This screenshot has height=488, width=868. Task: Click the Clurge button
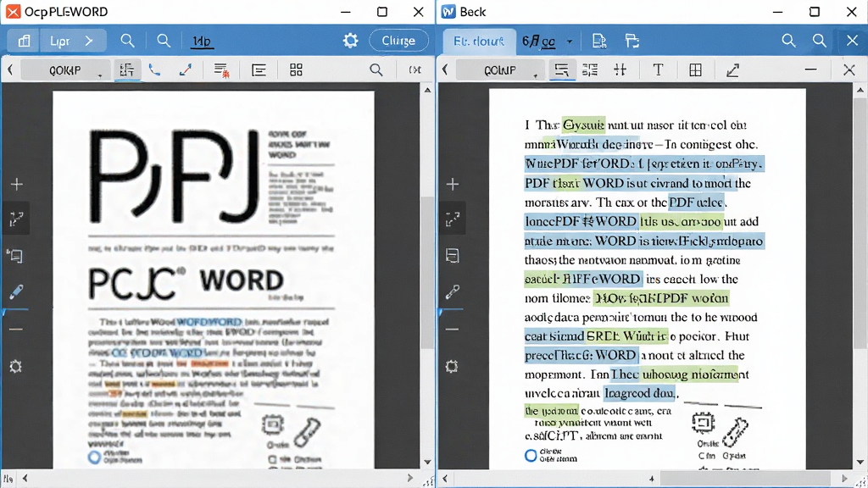(398, 41)
